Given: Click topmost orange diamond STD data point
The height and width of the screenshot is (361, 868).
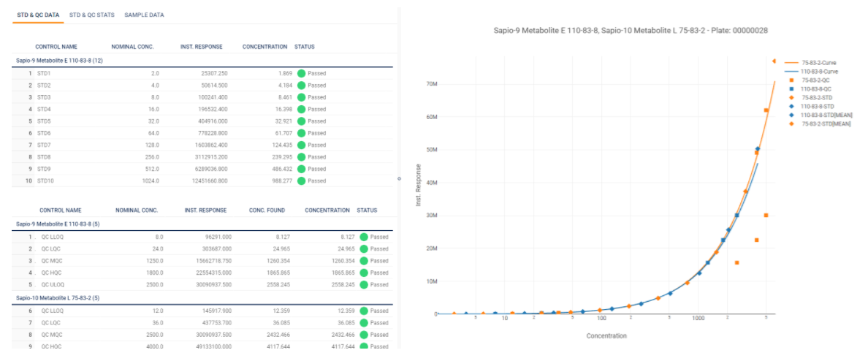Looking at the screenshot, I should tap(774, 61).
